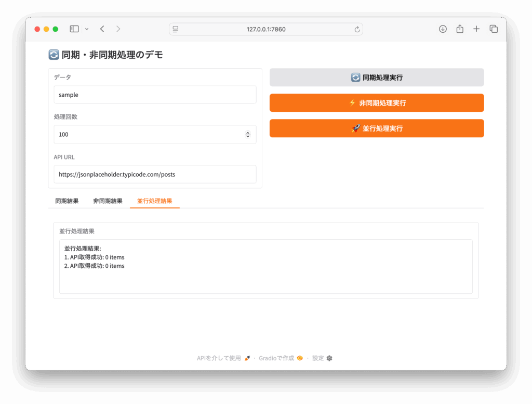Click the page reader icon in the address bar
The width and height of the screenshot is (532, 404).
pos(176,30)
